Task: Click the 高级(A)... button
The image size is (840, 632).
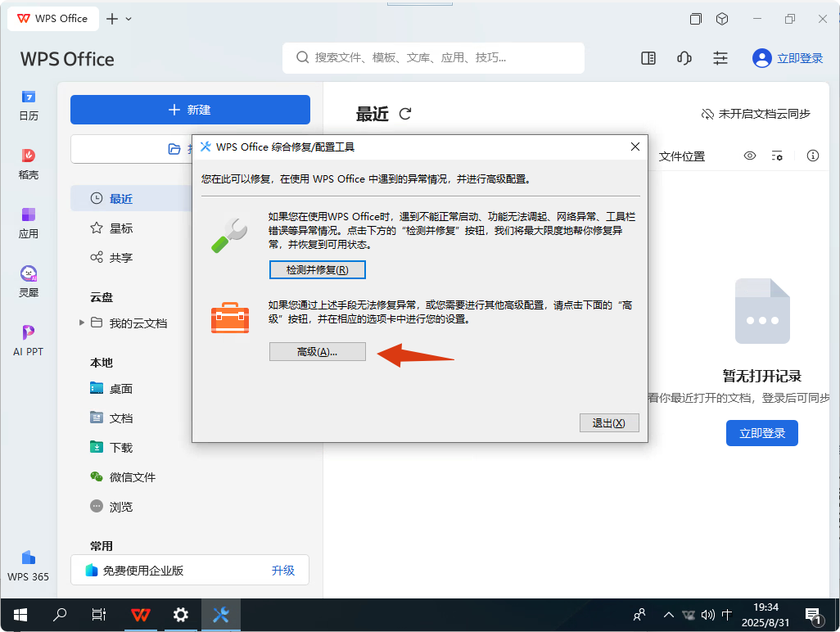Action: click(317, 351)
